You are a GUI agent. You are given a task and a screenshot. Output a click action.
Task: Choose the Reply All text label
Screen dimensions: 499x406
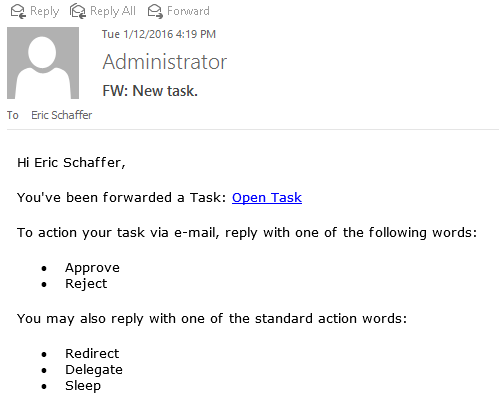coord(113,11)
